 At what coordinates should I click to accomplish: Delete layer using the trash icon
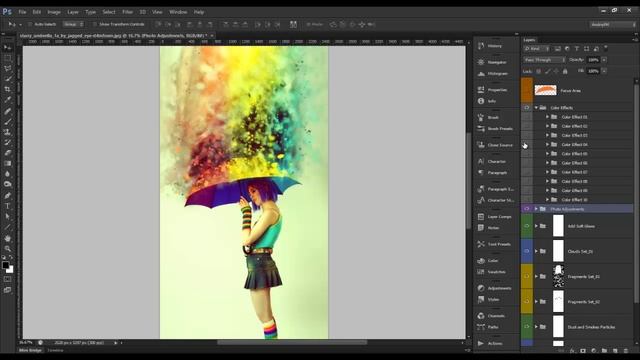tap(626, 351)
